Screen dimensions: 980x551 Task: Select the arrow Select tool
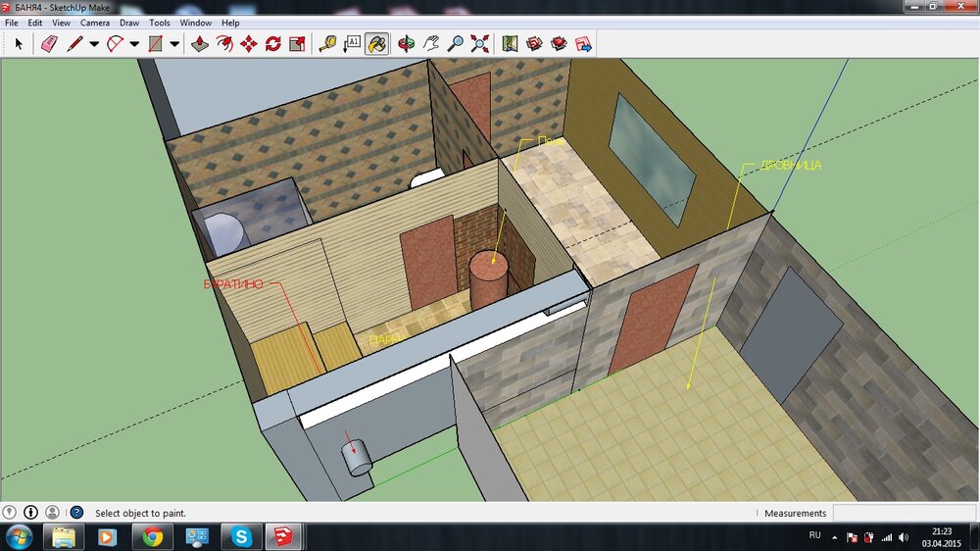(x=19, y=44)
